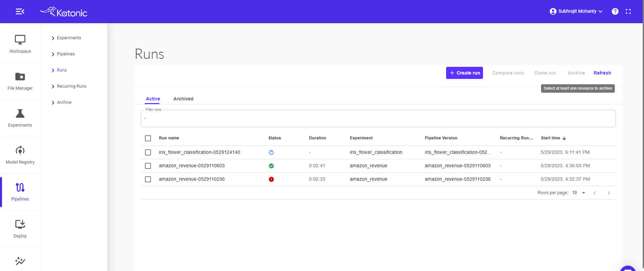Open the Subhrajit Mohanty user dropdown
644x271 pixels.
pos(576,11)
